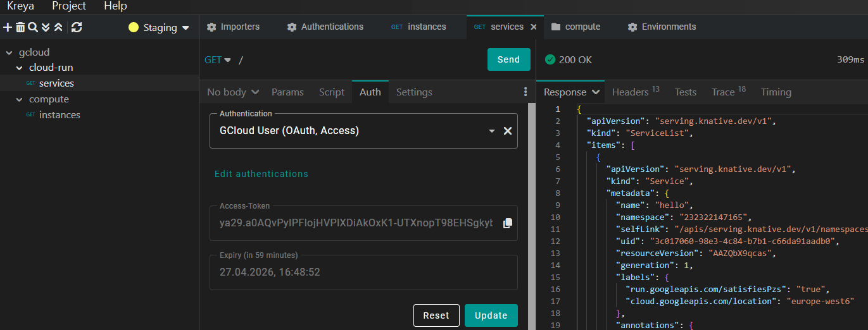The image size is (868, 330).
Task: Open search with the magnifier icon
Action: (32, 27)
